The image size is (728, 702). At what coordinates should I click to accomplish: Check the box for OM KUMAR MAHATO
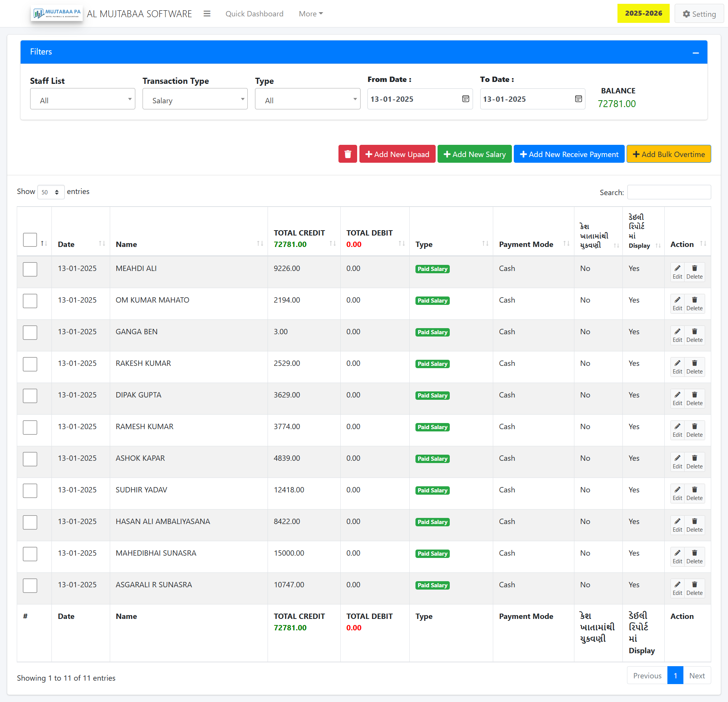click(x=30, y=301)
